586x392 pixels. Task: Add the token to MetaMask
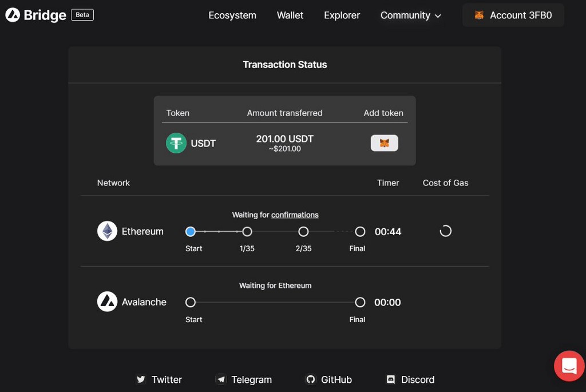(x=384, y=143)
